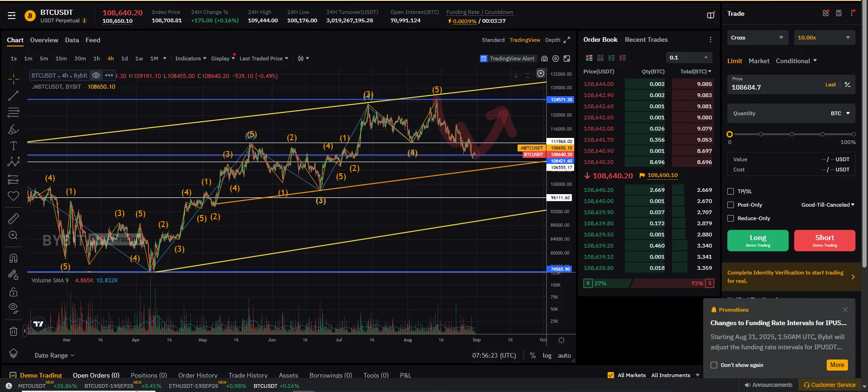Select combined buy and sell order book view
This screenshot has width=868, height=392.
point(589,58)
